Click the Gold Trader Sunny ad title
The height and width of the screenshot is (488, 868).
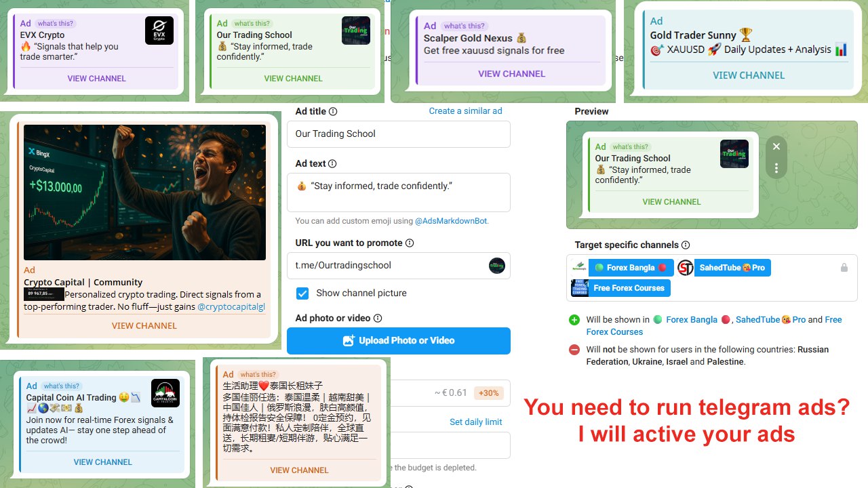coord(701,35)
